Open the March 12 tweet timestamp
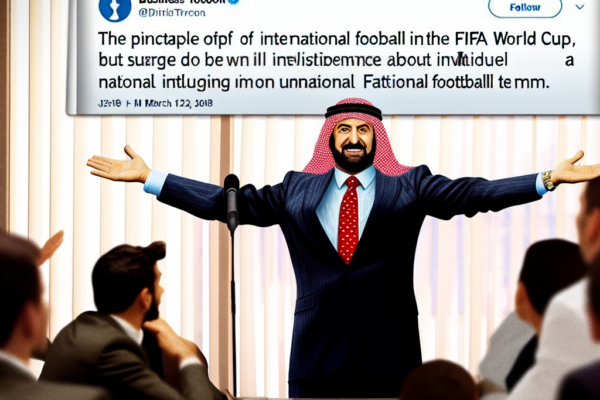The image size is (600, 400). (x=155, y=103)
